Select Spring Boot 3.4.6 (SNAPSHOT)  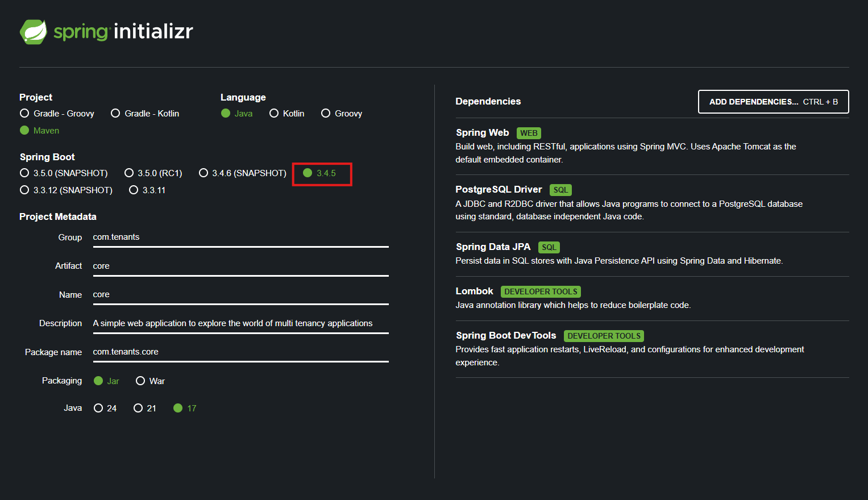tap(203, 173)
